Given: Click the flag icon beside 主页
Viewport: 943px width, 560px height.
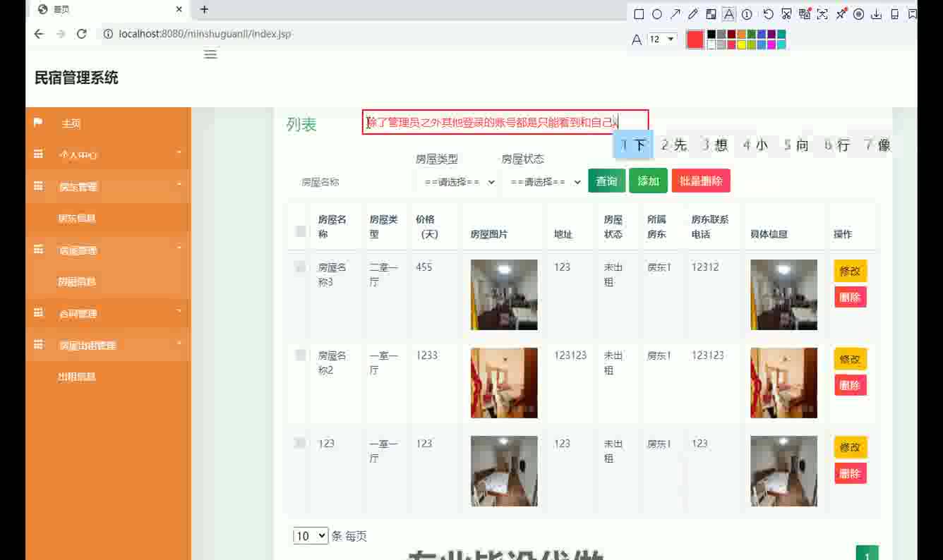Looking at the screenshot, I should pyautogui.click(x=38, y=123).
